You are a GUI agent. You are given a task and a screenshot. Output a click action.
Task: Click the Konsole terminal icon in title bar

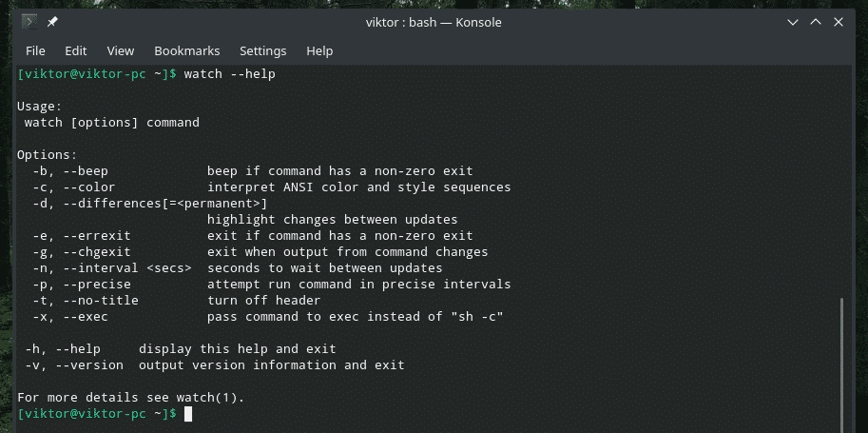(29, 22)
